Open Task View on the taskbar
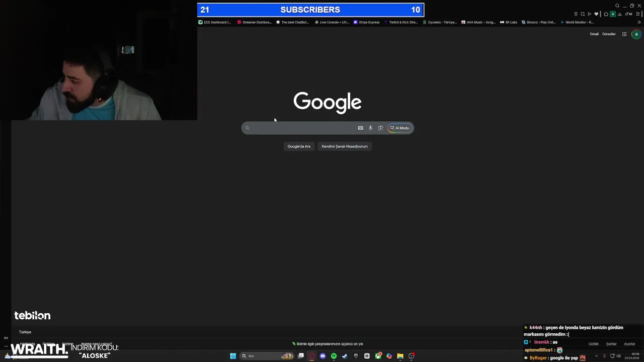The height and width of the screenshot is (362, 644). click(x=301, y=356)
